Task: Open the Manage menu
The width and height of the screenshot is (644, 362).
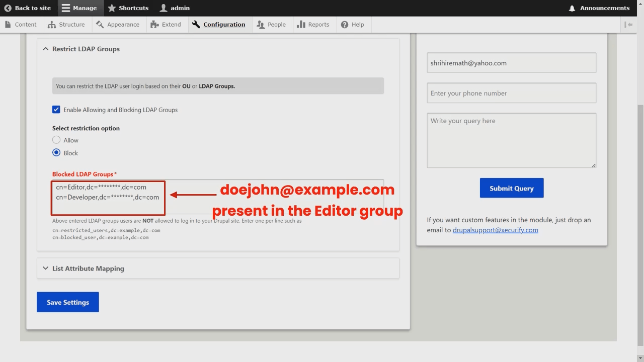Action: tap(66, 8)
